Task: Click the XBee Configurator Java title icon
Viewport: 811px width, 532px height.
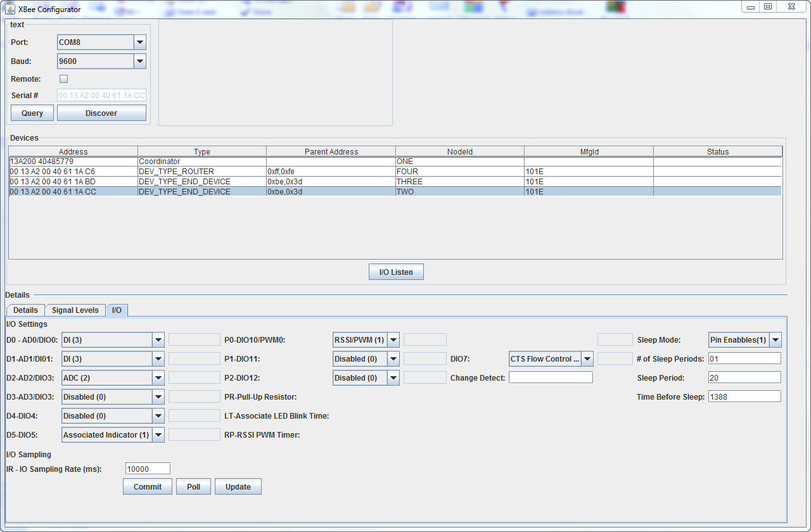Action: tap(10, 9)
